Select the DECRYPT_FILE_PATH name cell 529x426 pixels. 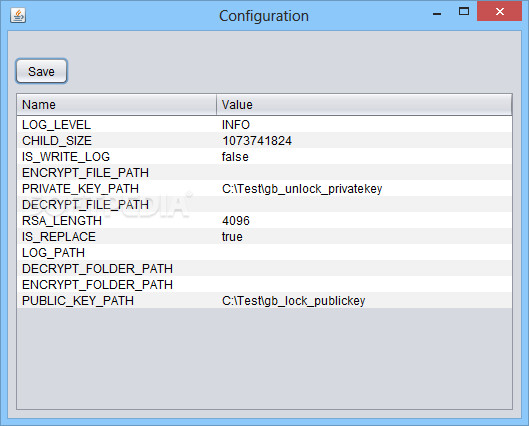(117, 204)
